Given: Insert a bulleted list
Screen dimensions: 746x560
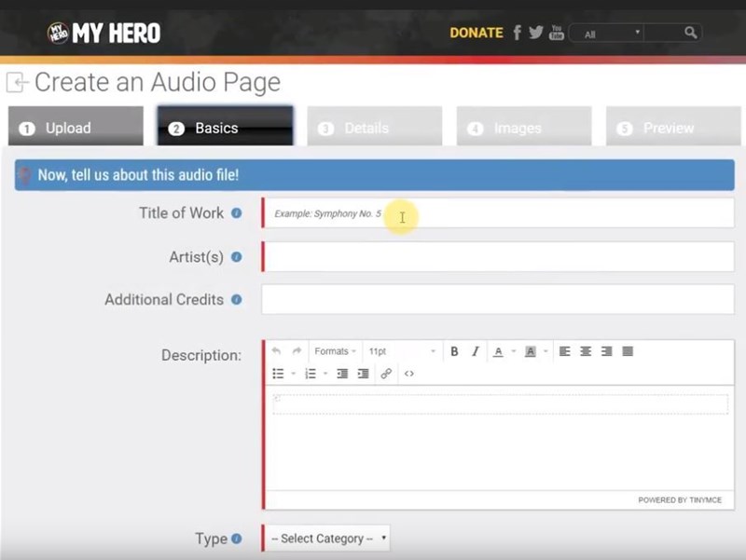Looking at the screenshot, I should coord(278,374).
